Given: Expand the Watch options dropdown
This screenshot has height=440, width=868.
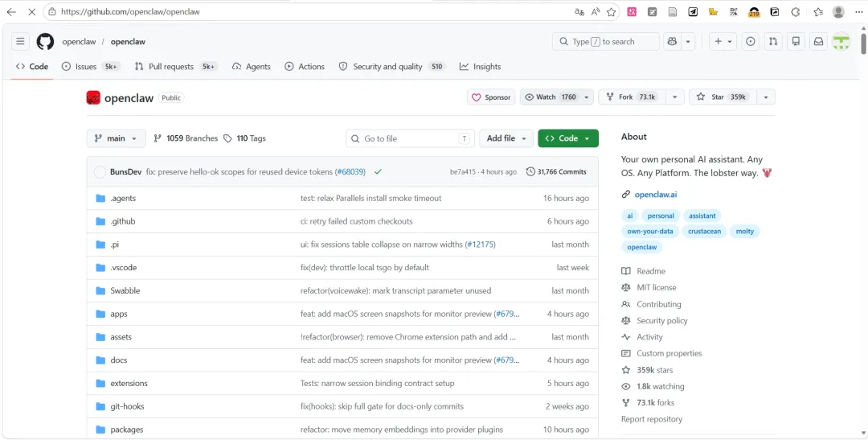Looking at the screenshot, I should (x=588, y=97).
